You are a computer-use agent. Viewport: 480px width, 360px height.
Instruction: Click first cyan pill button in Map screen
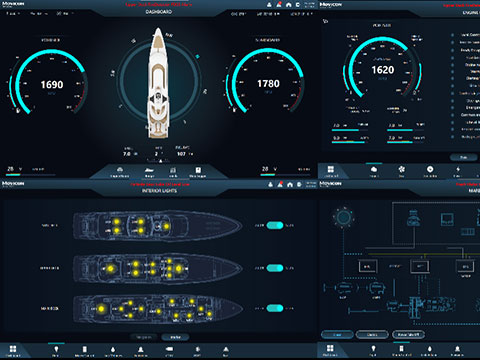(337, 334)
